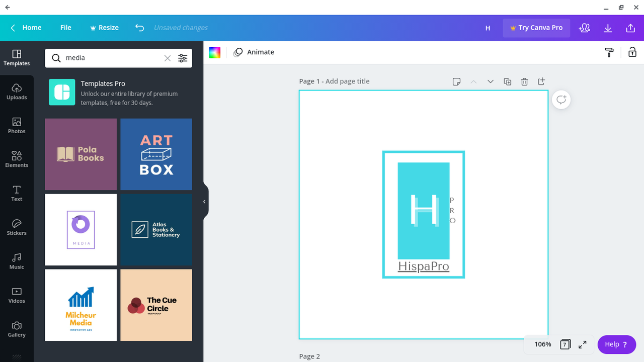Screen dimensions: 644x362
Task: Select the Atlas Books & Stationery template
Action: (x=156, y=230)
